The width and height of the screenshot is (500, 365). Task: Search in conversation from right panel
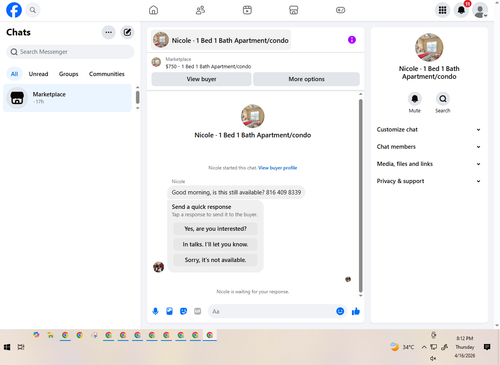pos(443,99)
